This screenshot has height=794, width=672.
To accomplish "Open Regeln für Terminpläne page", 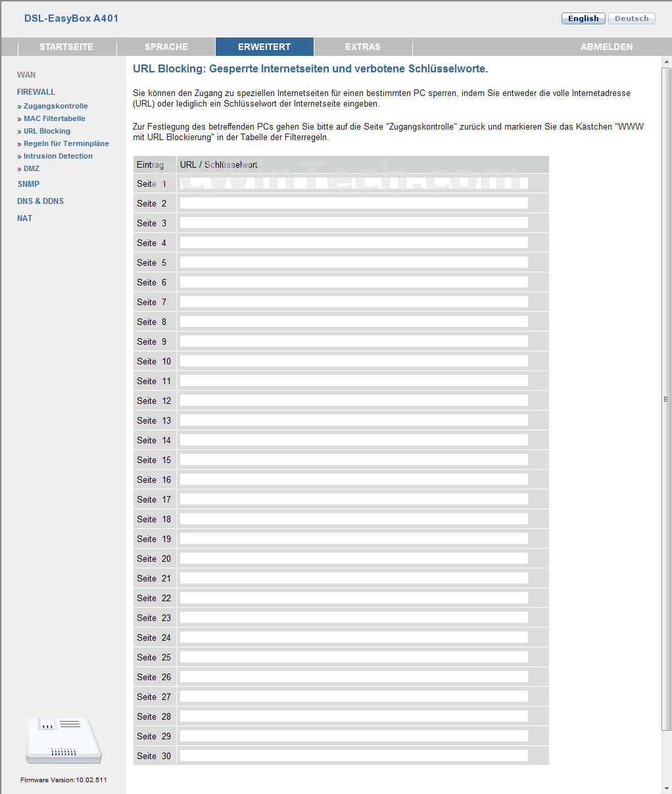I will 66,143.
